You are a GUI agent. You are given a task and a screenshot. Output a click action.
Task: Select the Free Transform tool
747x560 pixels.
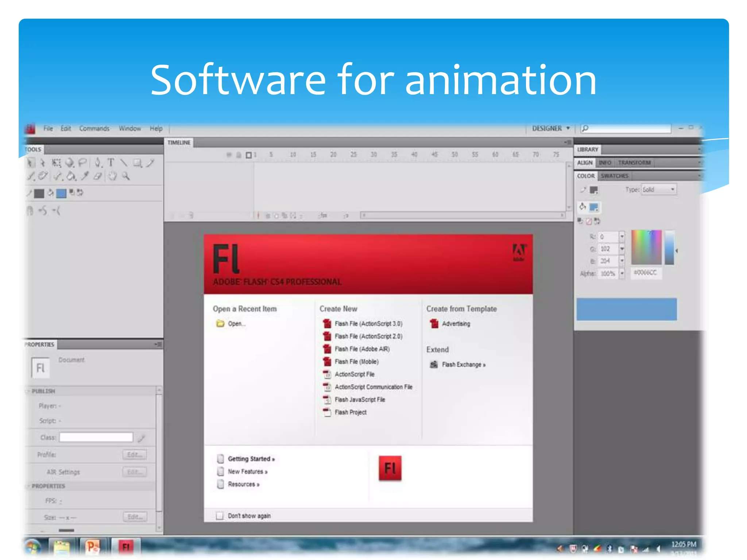click(x=56, y=163)
